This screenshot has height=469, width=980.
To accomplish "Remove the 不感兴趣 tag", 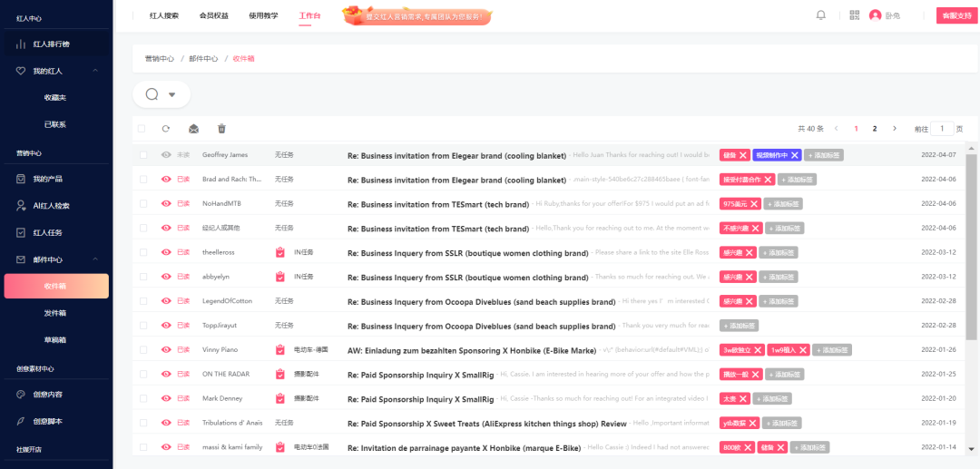I will [x=756, y=229].
